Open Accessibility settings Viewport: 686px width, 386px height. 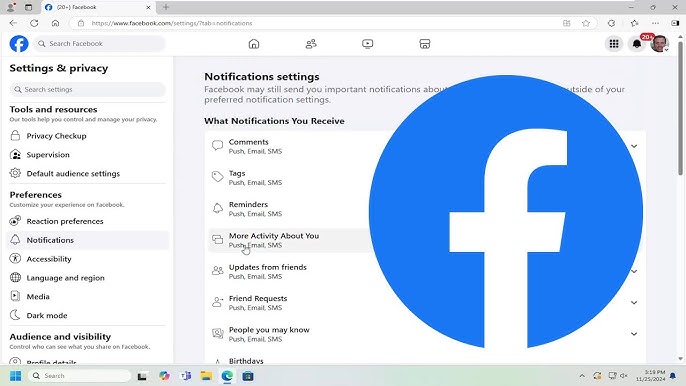[x=88, y=259]
